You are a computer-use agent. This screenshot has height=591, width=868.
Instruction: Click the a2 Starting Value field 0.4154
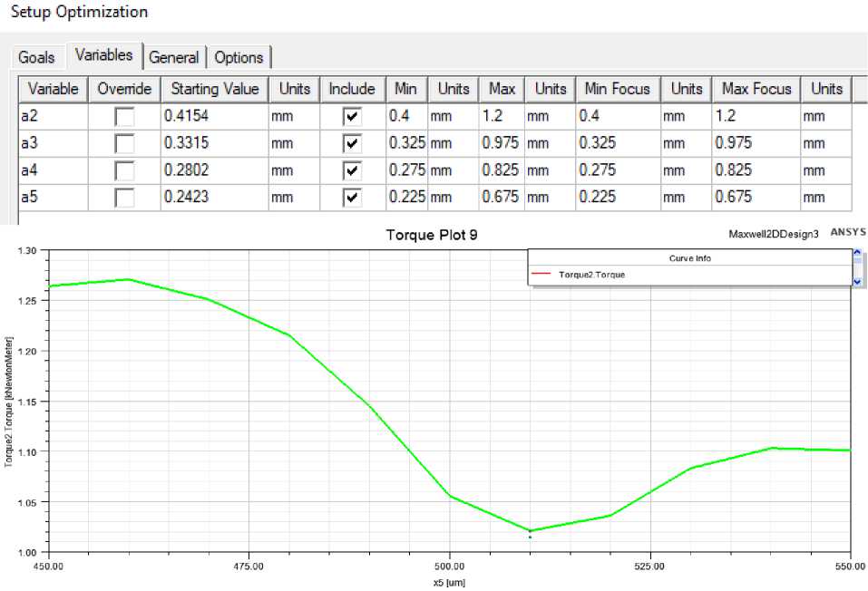[x=212, y=116]
